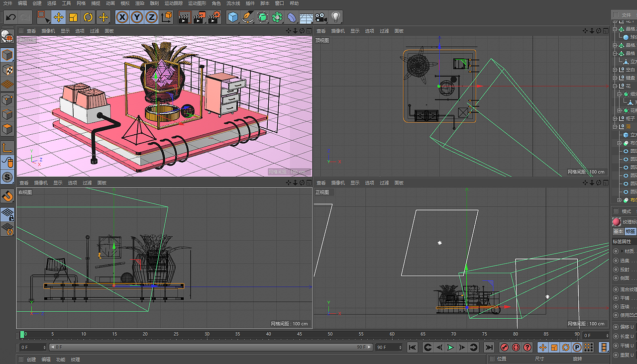Pick the Rotate tool in top toolbar

tap(88, 17)
